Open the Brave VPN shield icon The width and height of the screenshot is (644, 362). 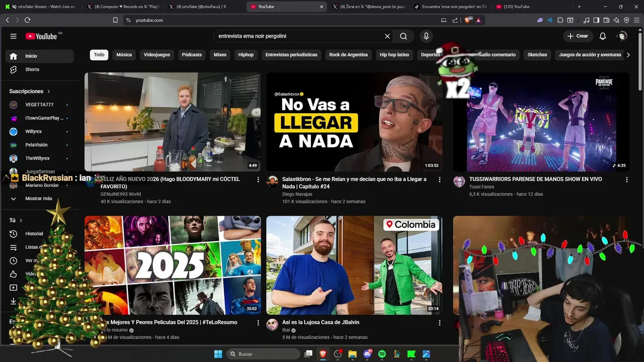coord(626,20)
